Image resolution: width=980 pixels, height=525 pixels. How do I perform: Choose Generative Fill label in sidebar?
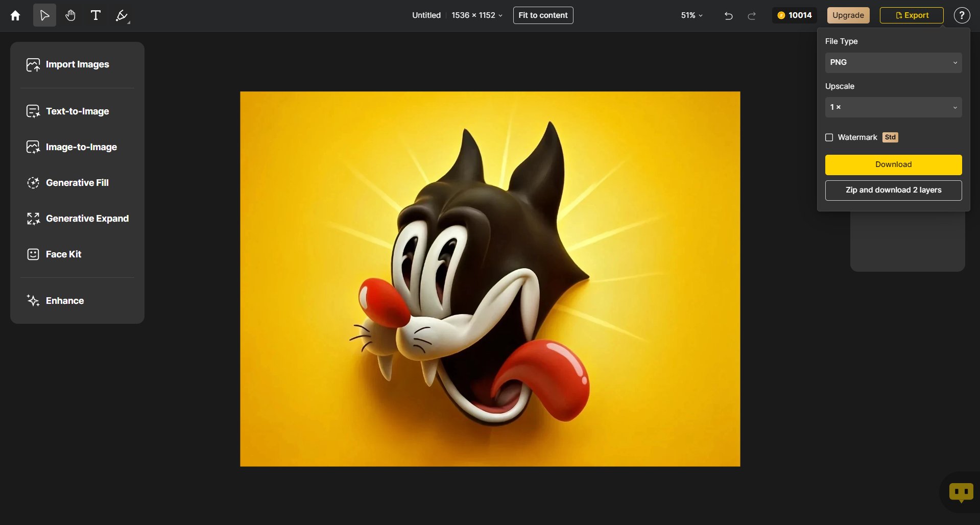[x=77, y=183]
